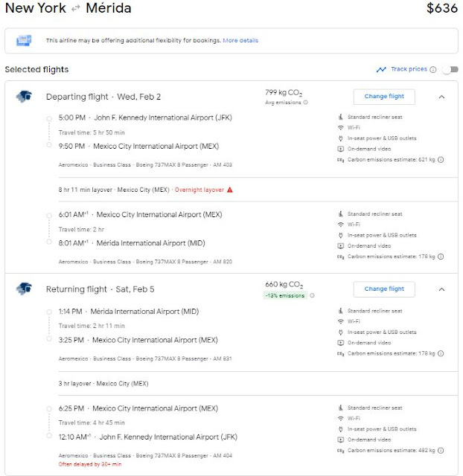Select the $636 total price

pos(442,10)
